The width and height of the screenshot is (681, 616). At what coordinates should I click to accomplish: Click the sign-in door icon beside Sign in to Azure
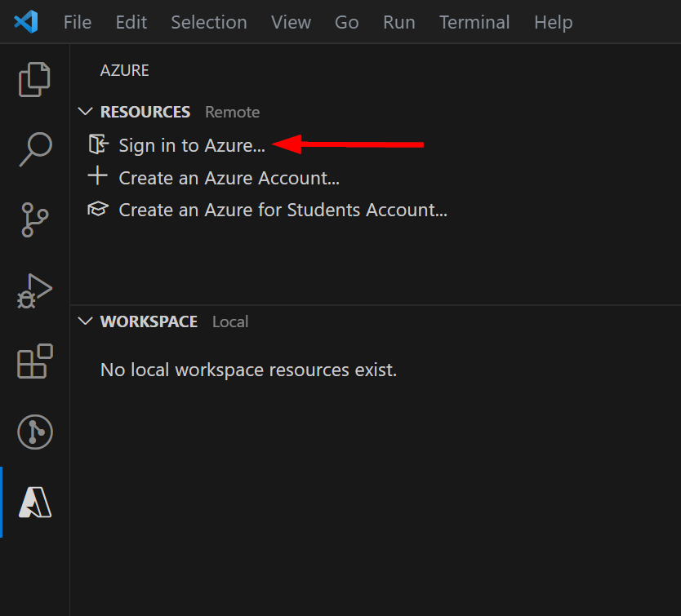98,144
